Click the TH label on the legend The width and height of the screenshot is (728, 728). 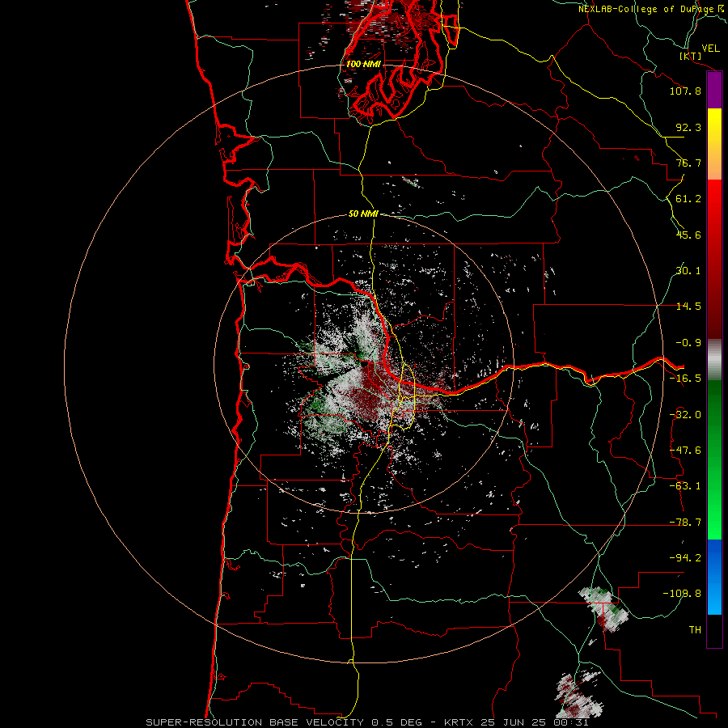[695, 630]
